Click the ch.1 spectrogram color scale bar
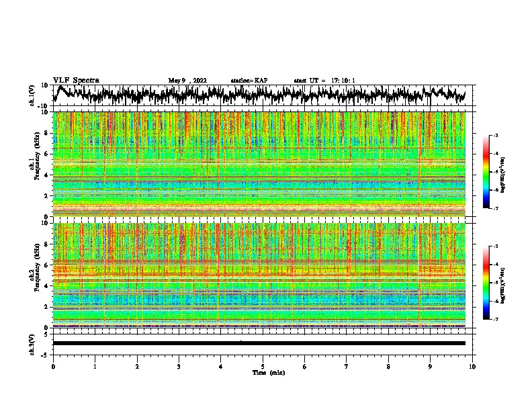This screenshot has width=532, height=411. (486, 172)
